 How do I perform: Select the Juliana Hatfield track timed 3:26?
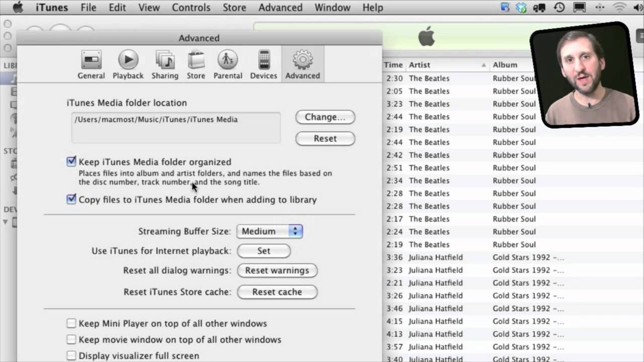click(513, 295)
